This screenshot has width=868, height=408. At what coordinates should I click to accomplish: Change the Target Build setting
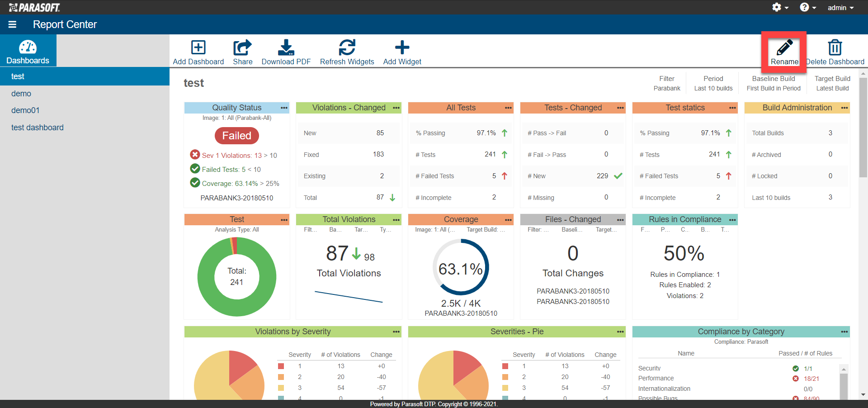832,83
